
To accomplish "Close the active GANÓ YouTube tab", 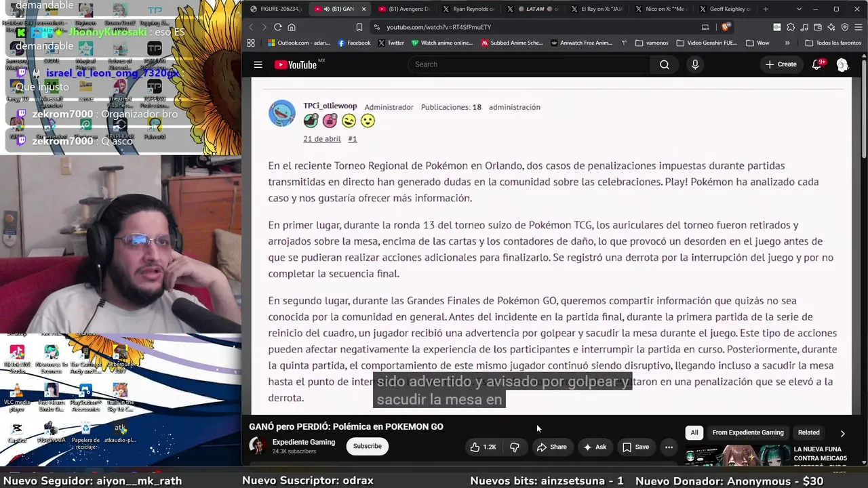I will tap(363, 9).
